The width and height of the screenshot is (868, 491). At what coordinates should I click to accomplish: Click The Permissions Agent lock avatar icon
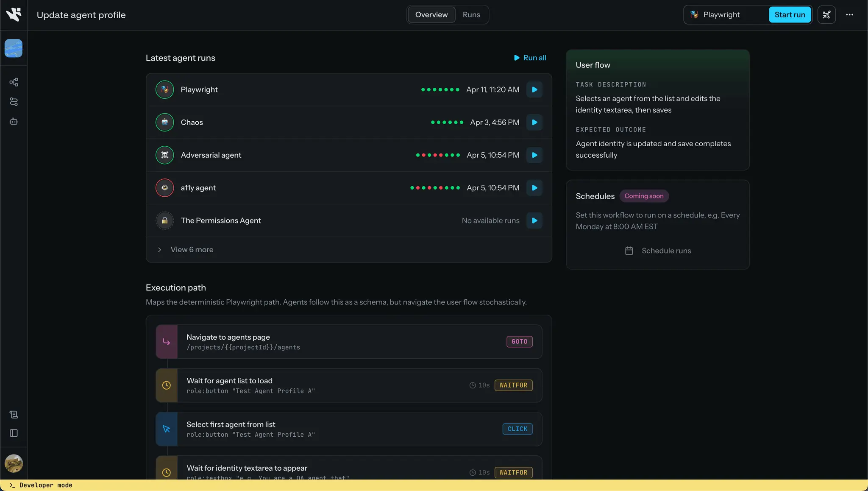(164, 220)
